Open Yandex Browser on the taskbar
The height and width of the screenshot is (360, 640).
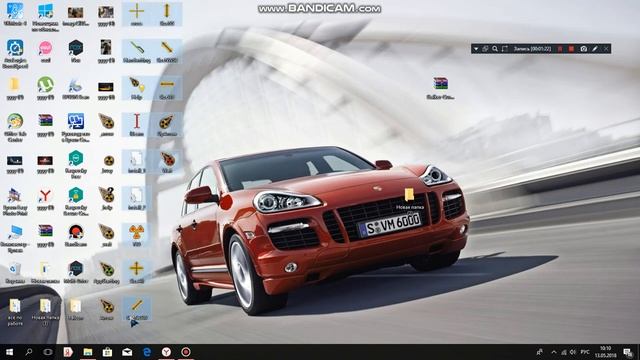[x=166, y=352]
